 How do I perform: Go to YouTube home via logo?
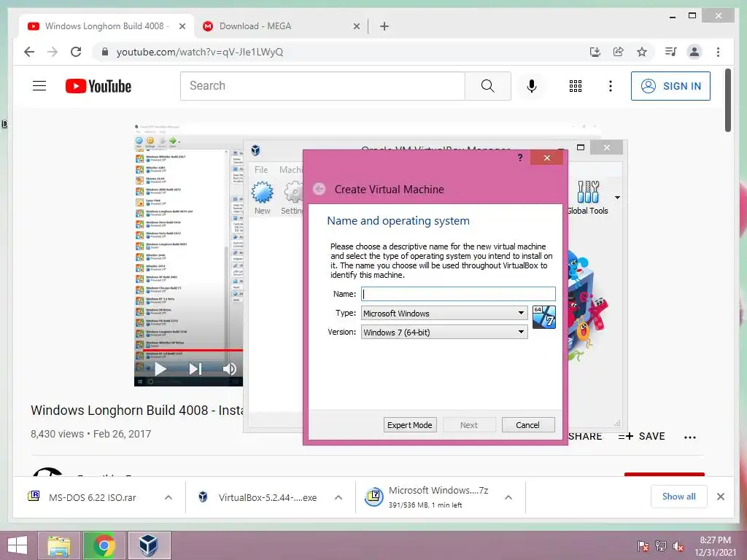[x=98, y=86]
